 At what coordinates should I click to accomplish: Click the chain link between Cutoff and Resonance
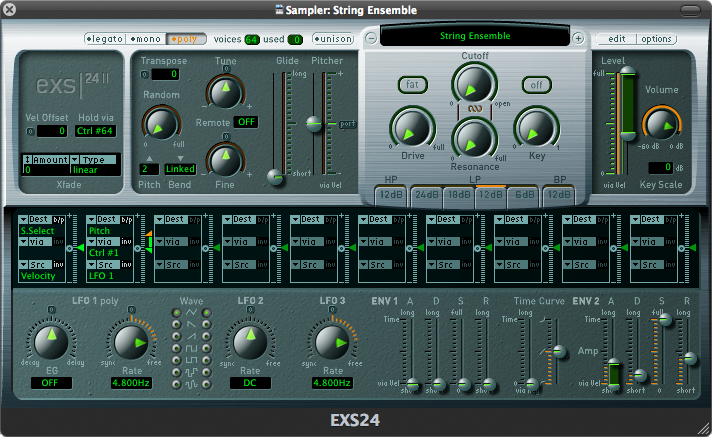[475, 109]
